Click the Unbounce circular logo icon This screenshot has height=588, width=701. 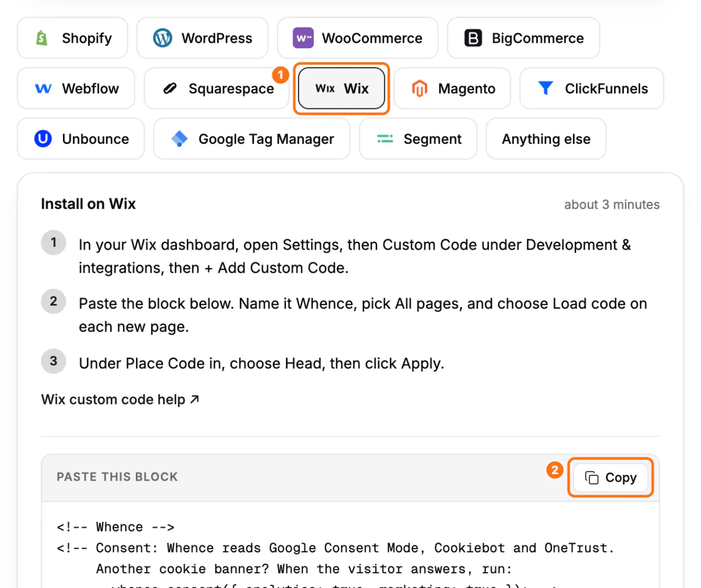[x=43, y=139]
